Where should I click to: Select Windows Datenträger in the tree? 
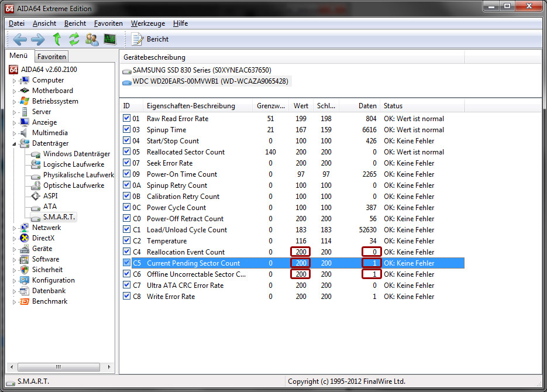pos(77,154)
